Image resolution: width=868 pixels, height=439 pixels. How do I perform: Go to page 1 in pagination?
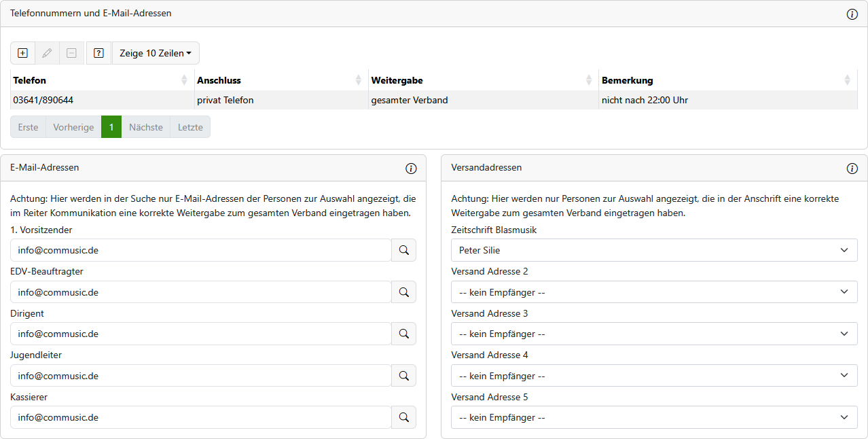pyautogui.click(x=111, y=127)
